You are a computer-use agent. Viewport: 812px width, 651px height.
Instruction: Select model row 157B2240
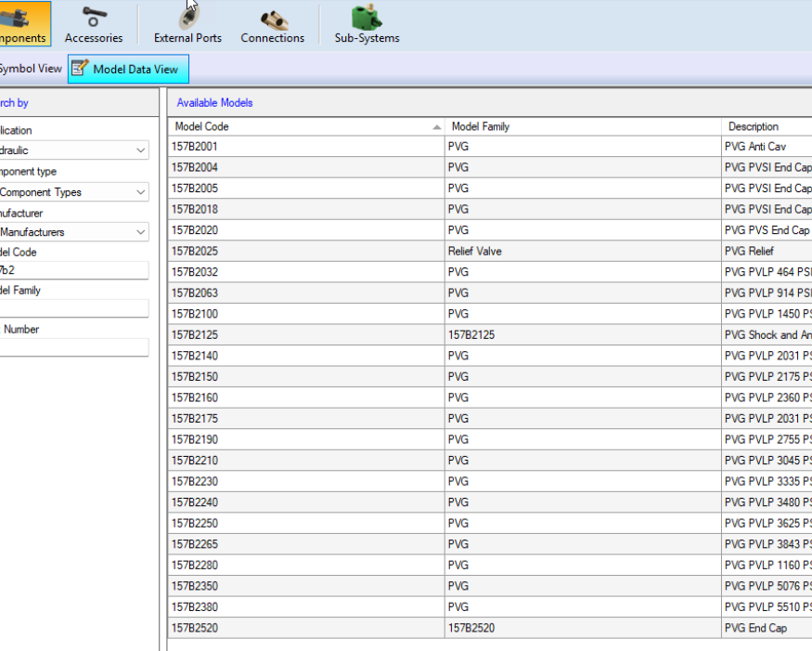click(x=490, y=502)
